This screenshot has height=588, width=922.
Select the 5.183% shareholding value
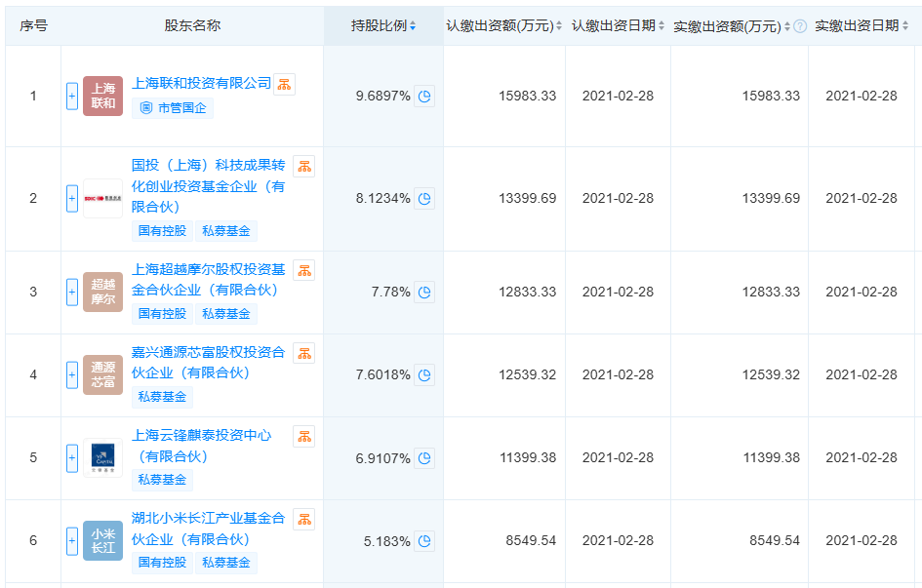pos(387,541)
